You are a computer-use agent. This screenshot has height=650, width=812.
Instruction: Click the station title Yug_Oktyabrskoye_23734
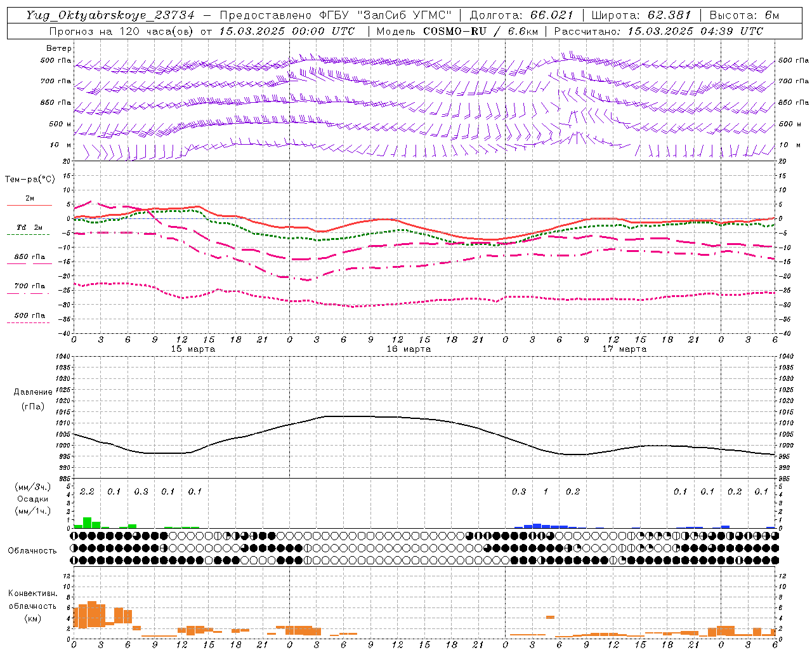[x=110, y=15]
